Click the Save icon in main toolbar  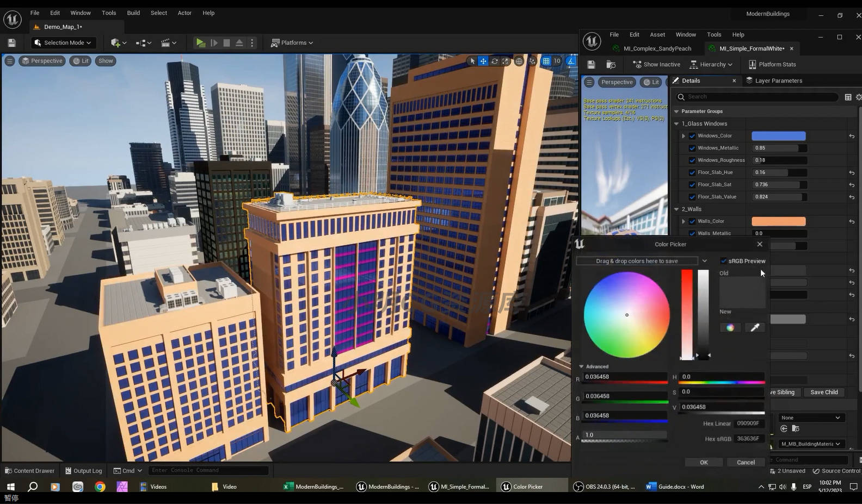click(11, 43)
